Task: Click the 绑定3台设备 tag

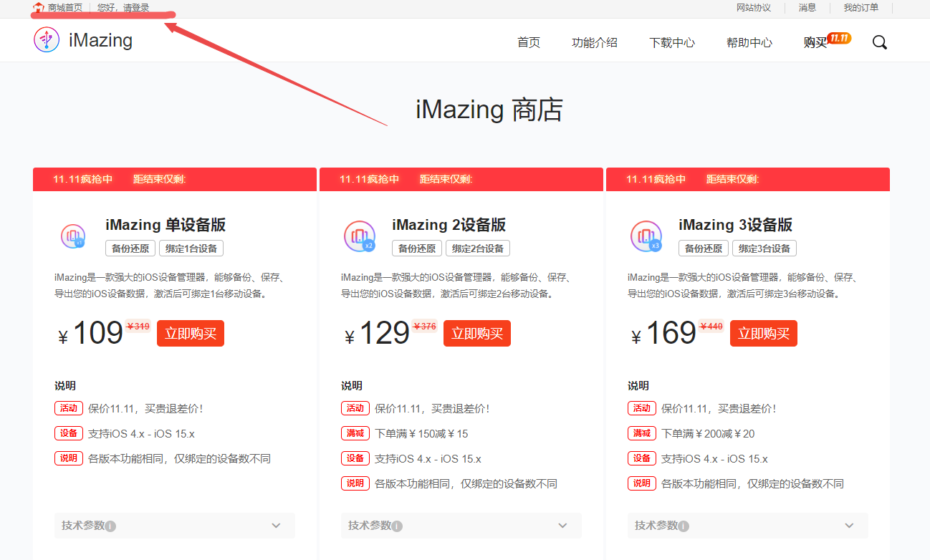Action: point(764,248)
